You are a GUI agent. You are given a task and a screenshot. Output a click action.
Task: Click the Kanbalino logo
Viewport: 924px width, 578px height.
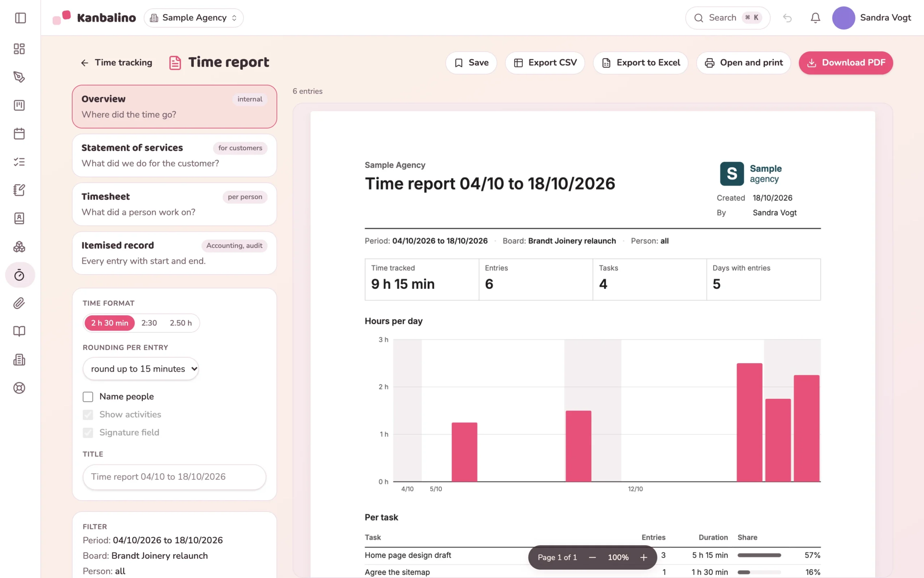pyautogui.click(x=94, y=18)
